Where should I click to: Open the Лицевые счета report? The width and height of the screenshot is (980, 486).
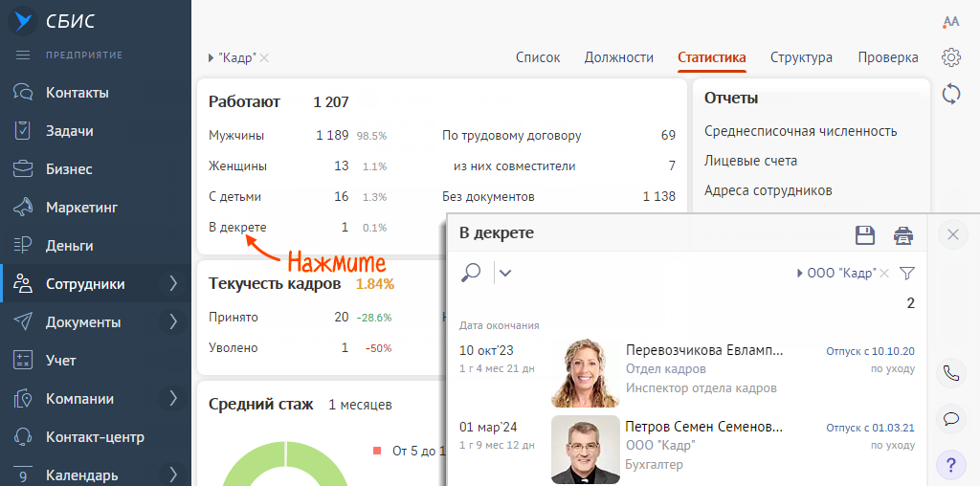[750, 161]
